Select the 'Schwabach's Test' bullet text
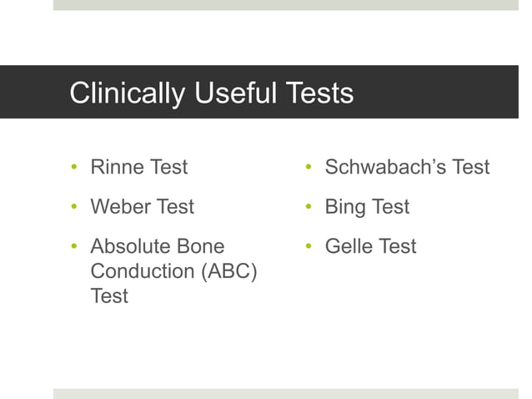 (407, 167)
